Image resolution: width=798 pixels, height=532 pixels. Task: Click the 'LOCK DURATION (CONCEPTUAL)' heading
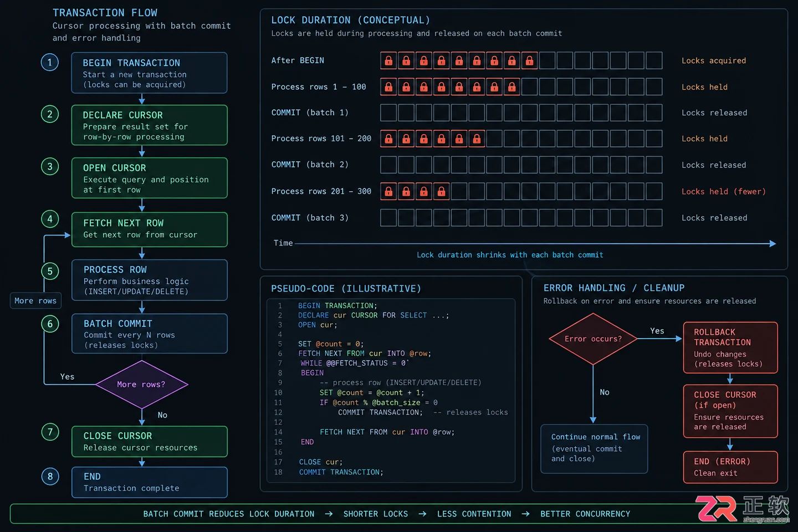click(351, 21)
